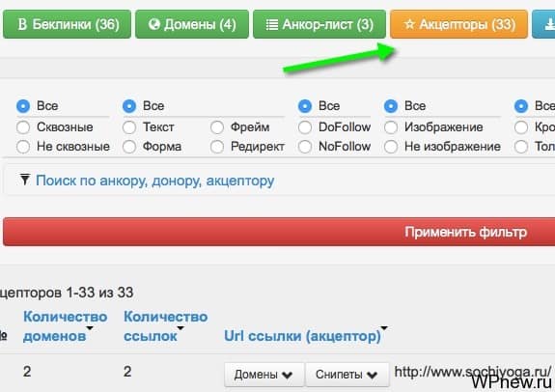The width and height of the screenshot is (555, 392).
Task: Expand the Снипеты dropdown in first row
Action: [x=347, y=375]
